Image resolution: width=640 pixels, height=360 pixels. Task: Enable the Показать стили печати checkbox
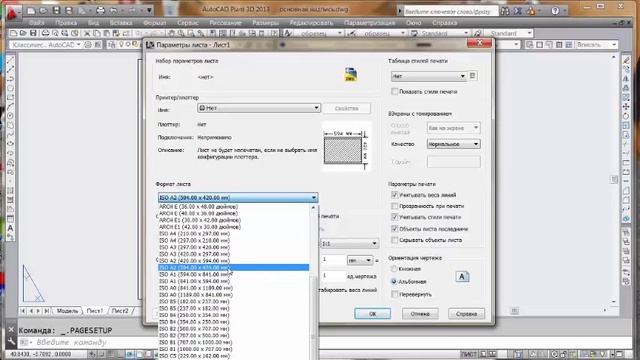pyautogui.click(x=394, y=91)
